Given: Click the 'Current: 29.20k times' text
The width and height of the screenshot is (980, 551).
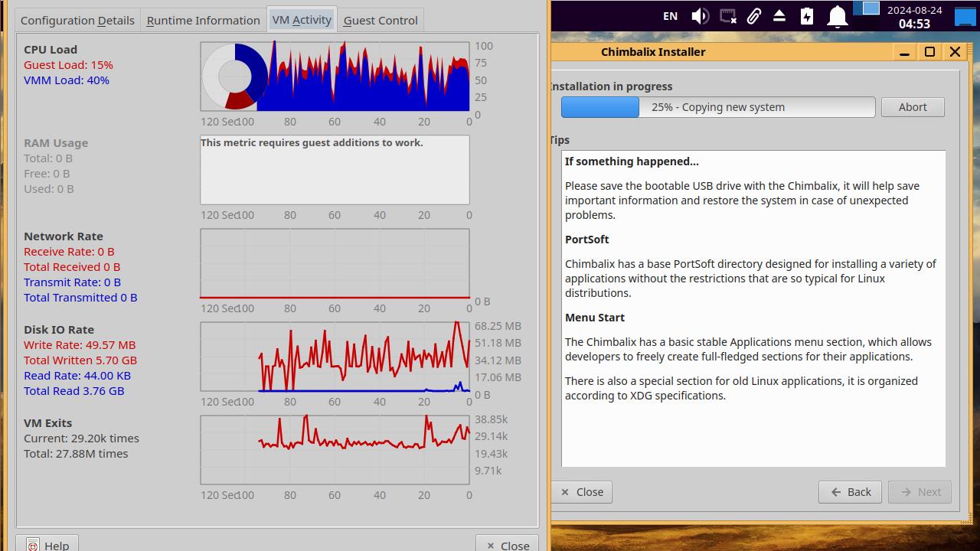Looking at the screenshot, I should [x=81, y=439].
